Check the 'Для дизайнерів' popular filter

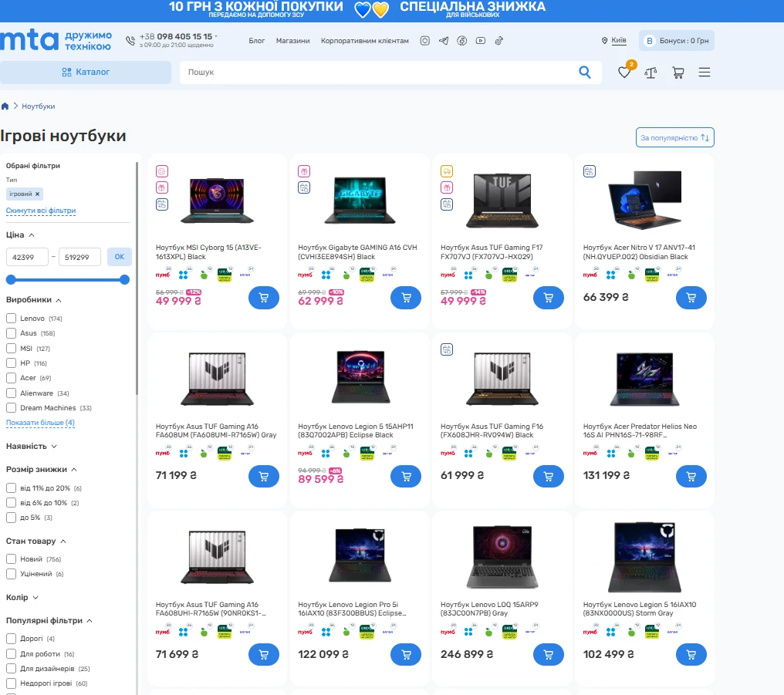pyautogui.click(x=11, y=669)
